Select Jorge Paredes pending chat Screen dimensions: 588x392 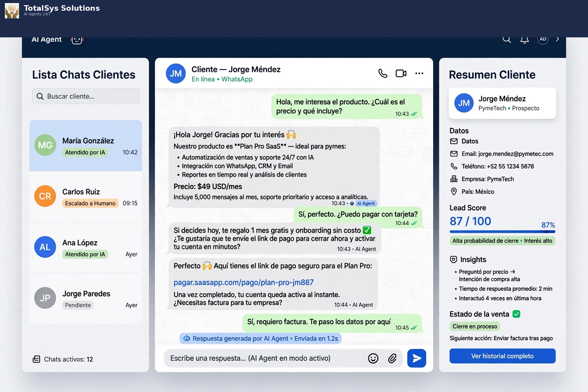(86, 298)
